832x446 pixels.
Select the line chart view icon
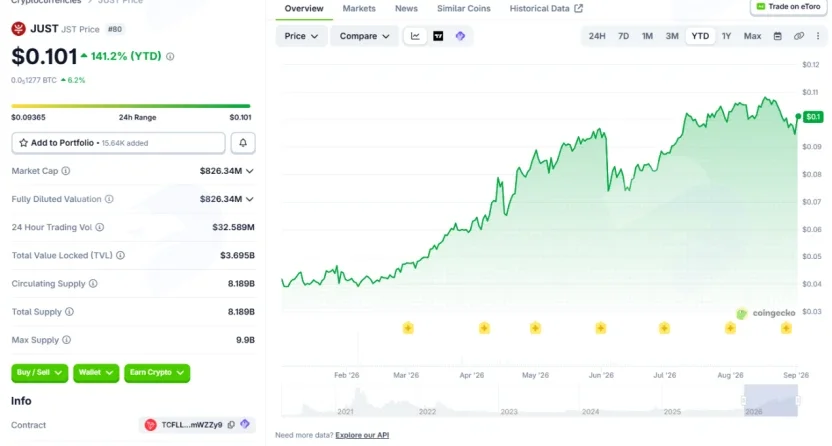[415, 36]
